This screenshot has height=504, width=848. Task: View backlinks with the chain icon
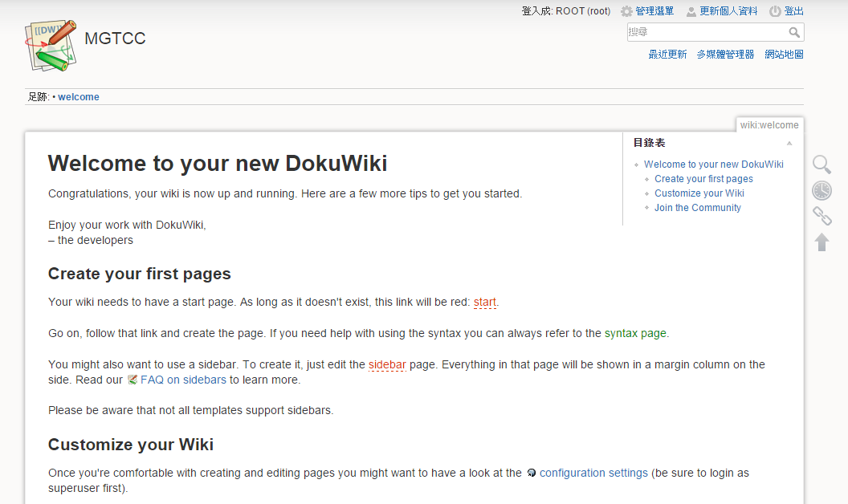(821, 216)
